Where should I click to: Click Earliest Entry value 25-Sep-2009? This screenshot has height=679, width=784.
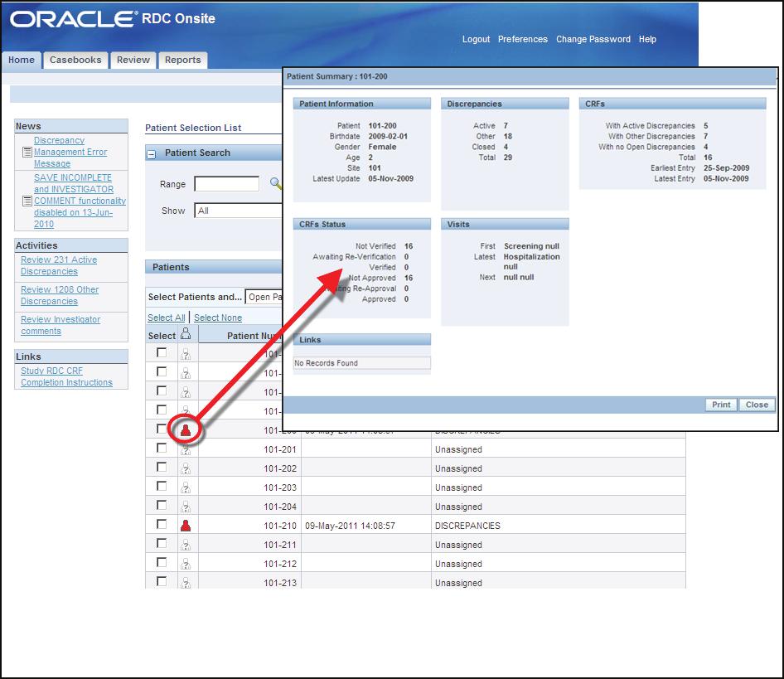(726, 168)
